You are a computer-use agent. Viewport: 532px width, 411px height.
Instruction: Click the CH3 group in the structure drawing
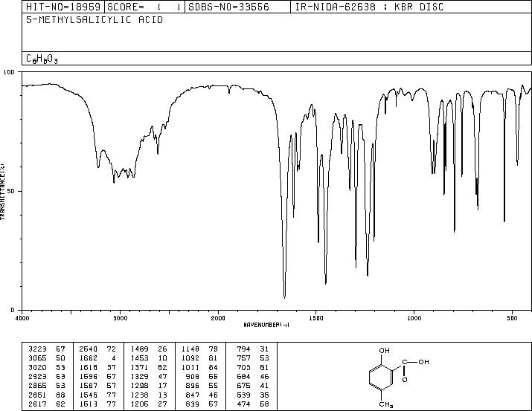coord(386,404)
